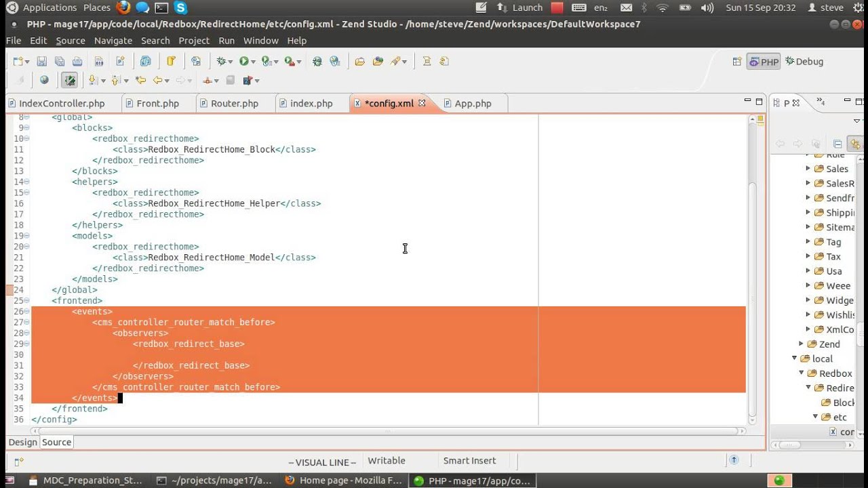The width and height of the screenshot is (868, 488).
Task: Toggle Link with Editor in explorer
Action: click(855, 144)
